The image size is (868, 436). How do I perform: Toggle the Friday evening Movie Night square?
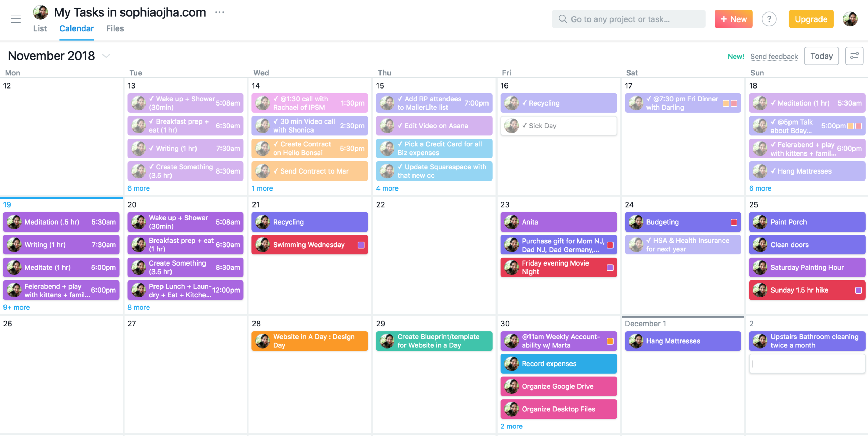coord(610,268)
